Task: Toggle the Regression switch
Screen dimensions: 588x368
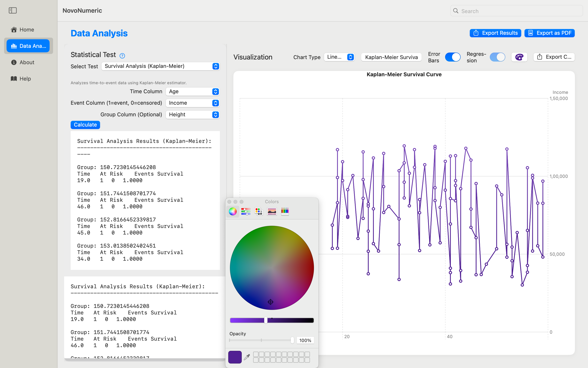Action: tap(497, 57)
